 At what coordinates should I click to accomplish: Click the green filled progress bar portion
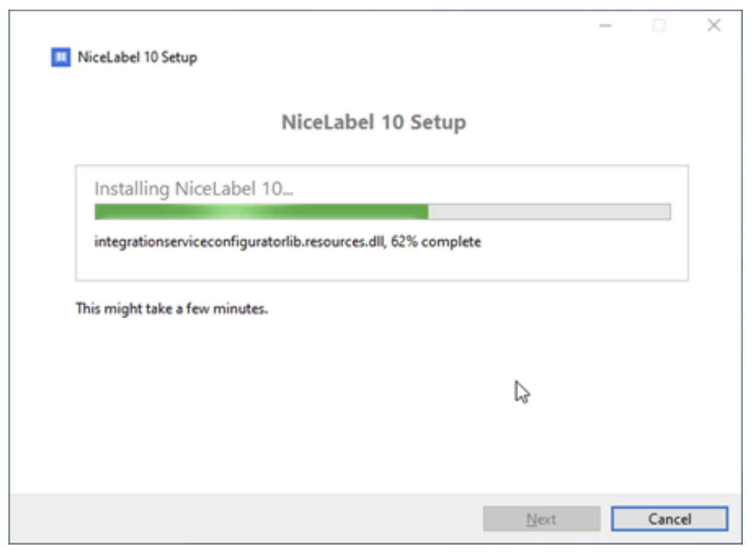[x=261, y=212]
